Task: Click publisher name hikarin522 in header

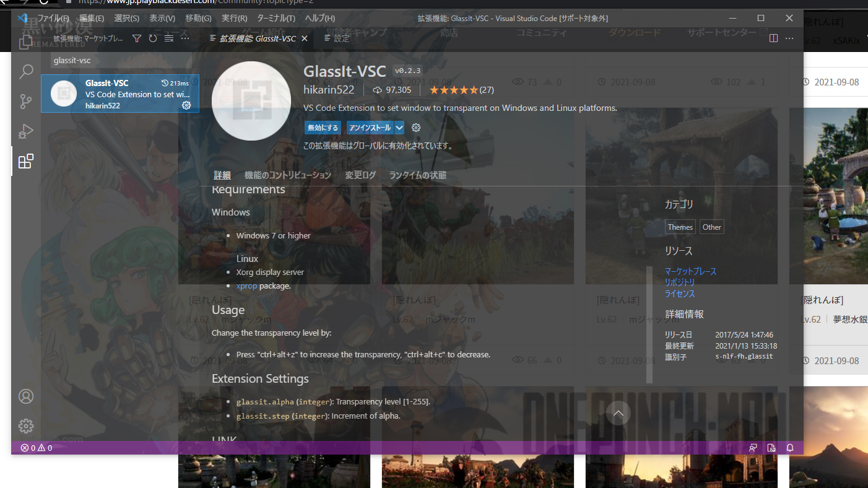Action: tap(329, 90)
